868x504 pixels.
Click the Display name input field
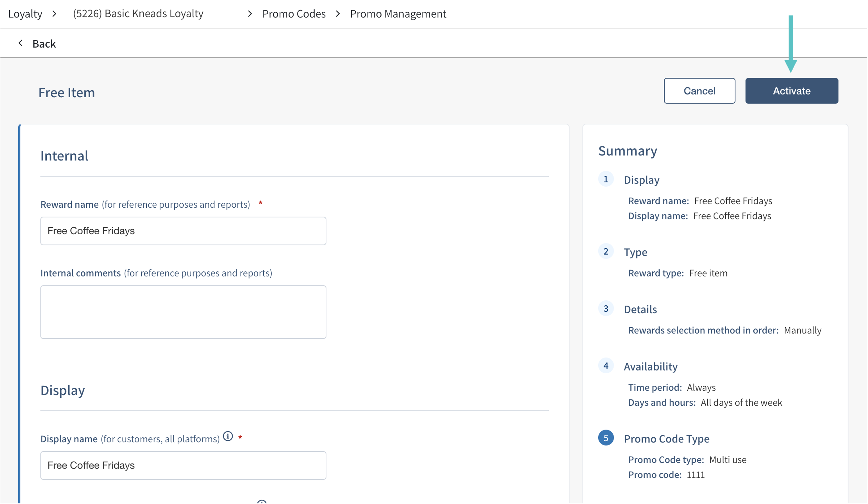click(183, 465)
